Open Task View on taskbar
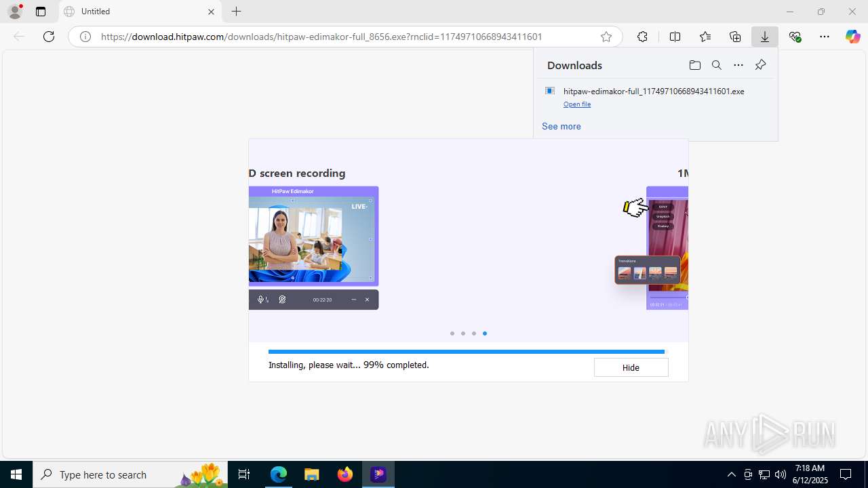This screenshot has height=488, width=868. [244, 474]
